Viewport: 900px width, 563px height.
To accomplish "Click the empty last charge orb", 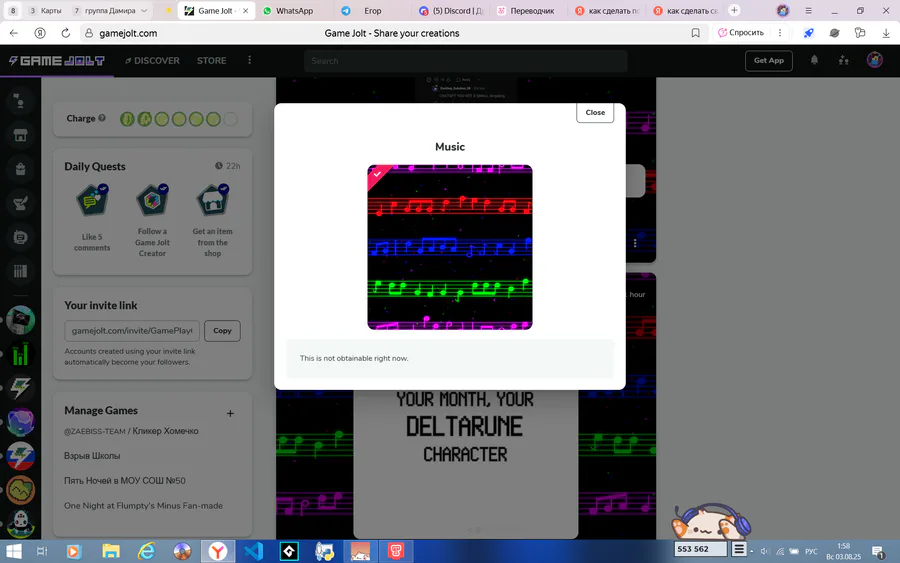I will 230,119.
